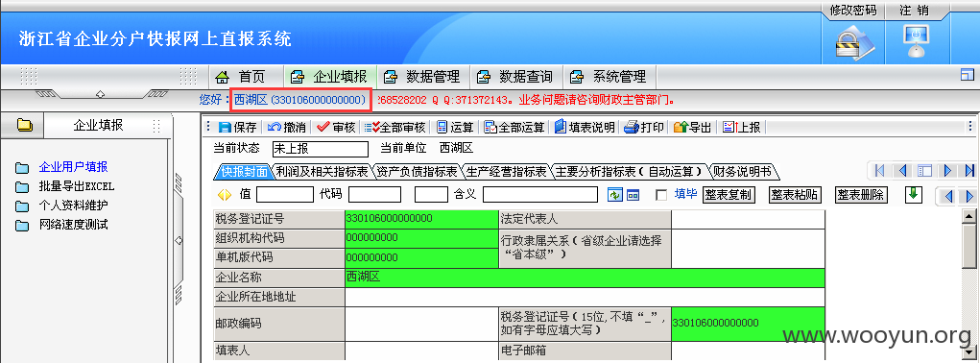Tick the 填毕 checkbox
980x363 pixels.
click(661, 195)
